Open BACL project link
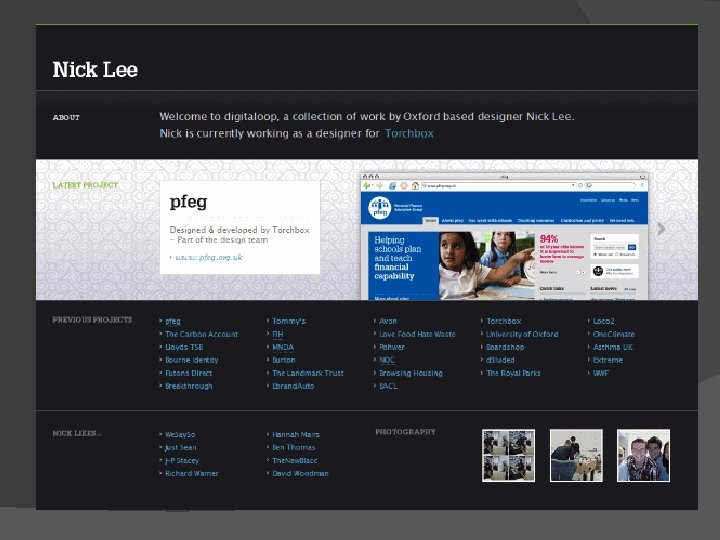Screen dimensions: 720x540 [388, 386]
